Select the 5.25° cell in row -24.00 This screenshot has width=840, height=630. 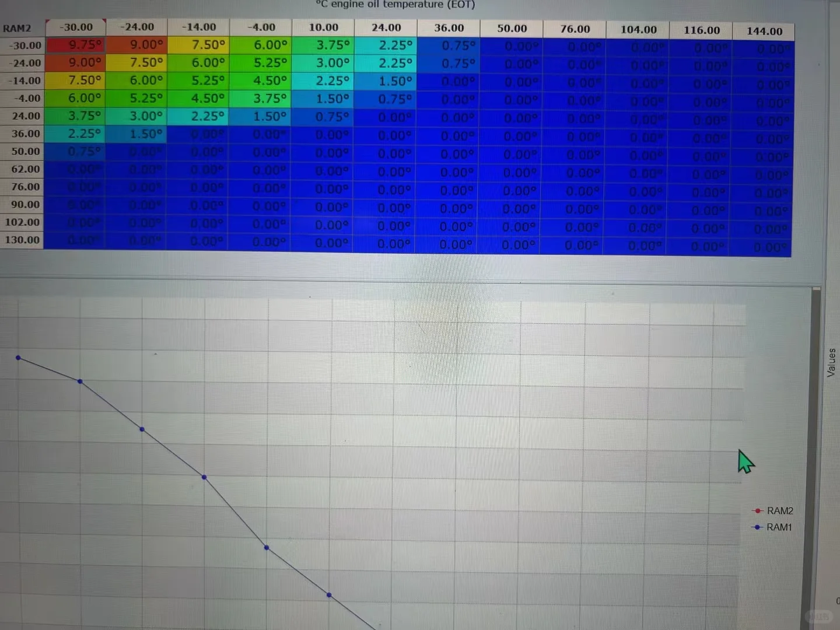[x=261, y=63]
